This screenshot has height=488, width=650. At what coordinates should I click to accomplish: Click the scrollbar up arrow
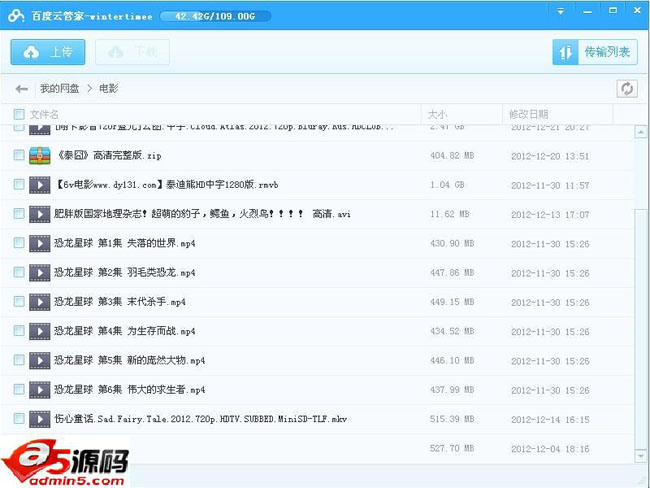point(641,132)
